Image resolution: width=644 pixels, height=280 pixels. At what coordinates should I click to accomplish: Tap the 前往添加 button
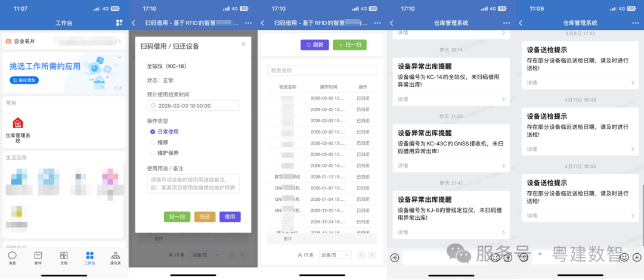pyautogui.click(x=24, y=80)
